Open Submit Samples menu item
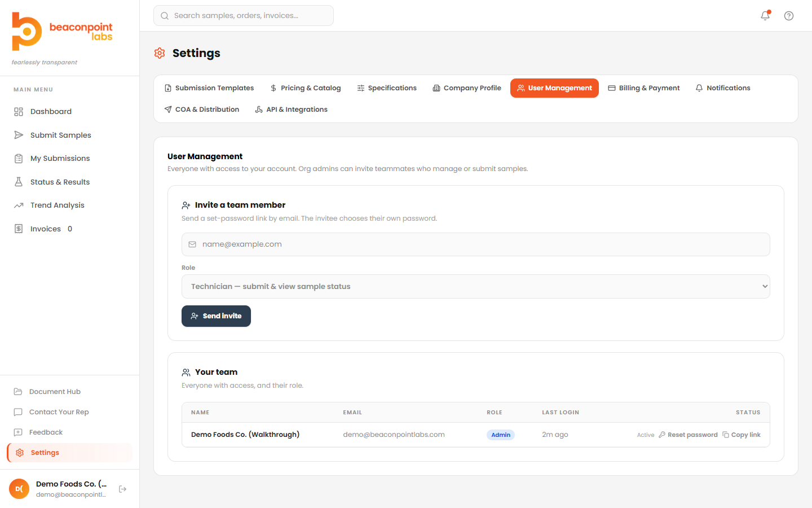 70,135
